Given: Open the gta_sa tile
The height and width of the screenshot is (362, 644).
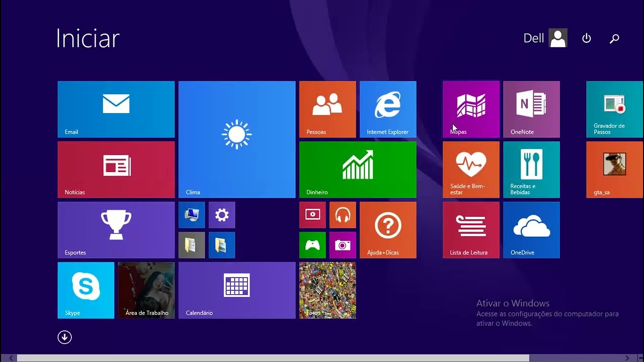Looking at the screenshot, I should [x=615, y=169].
